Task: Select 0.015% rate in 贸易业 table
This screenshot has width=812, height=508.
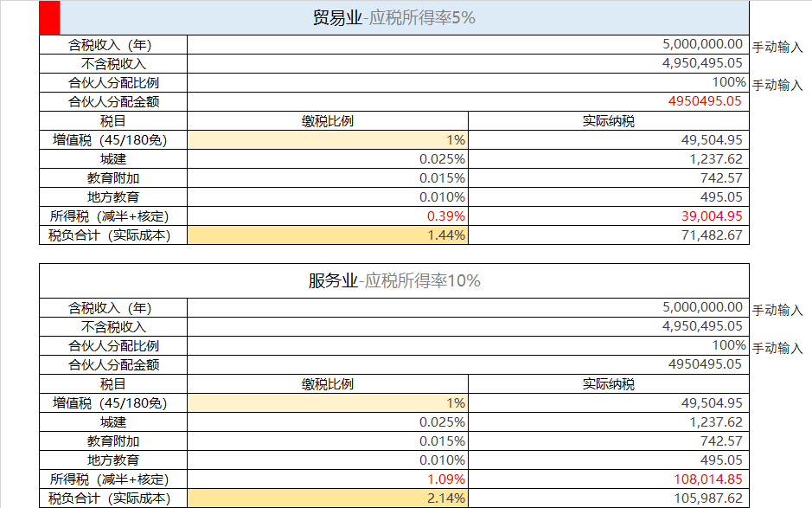Action: pyautogui.click(x=328, y=177)
